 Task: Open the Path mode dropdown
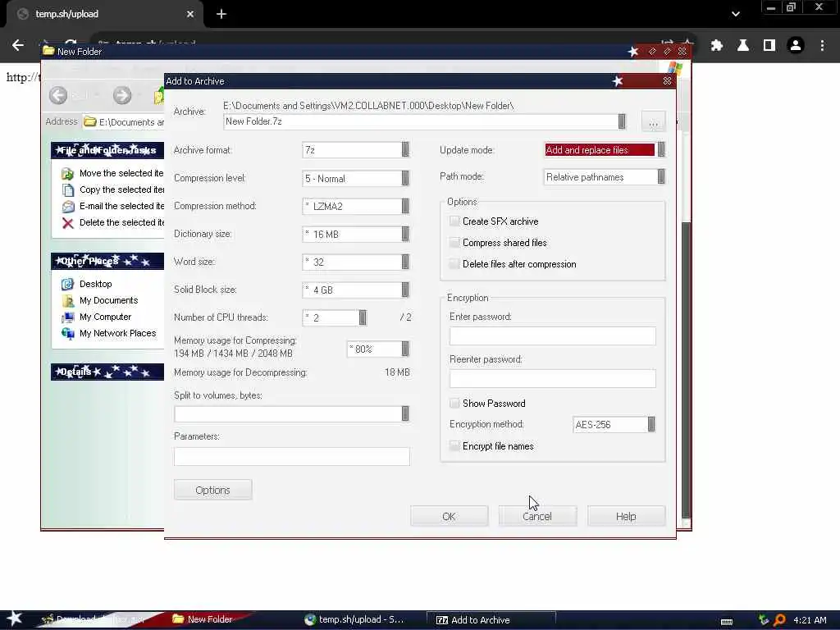coord(661,177)
